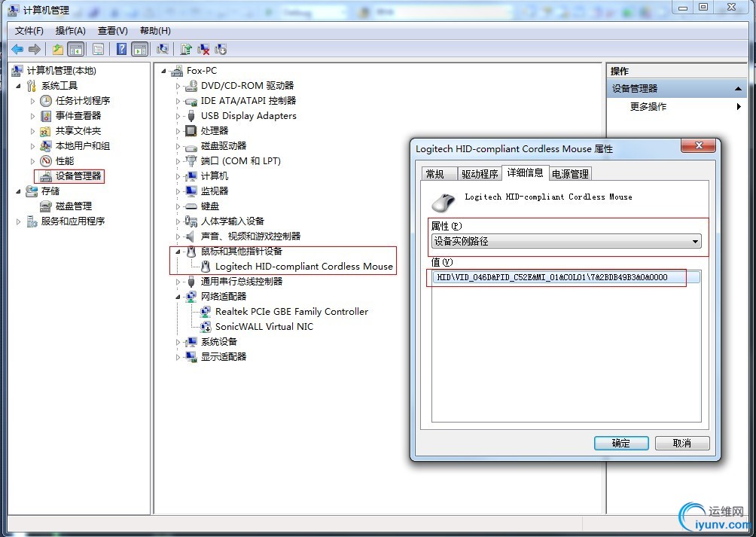This screenshot has height=537, width=756.
Task: Collapse the 存储 tree node
Action: point(18,191)
